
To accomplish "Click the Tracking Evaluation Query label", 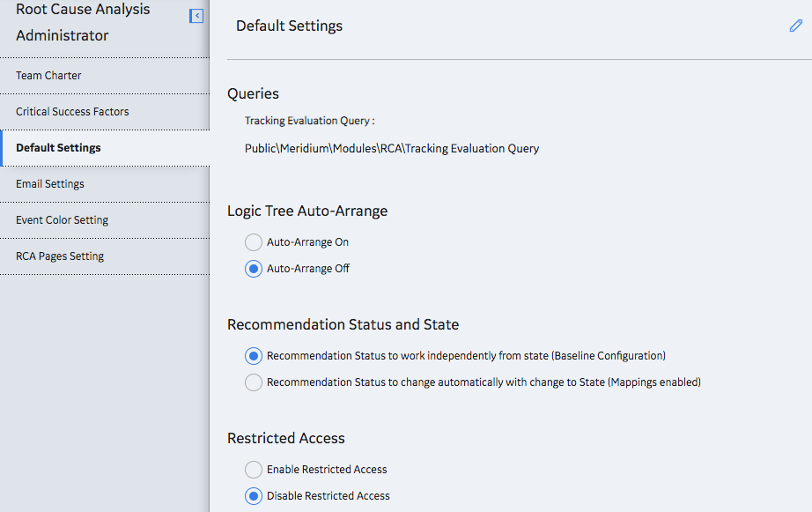I will point(309,121).
